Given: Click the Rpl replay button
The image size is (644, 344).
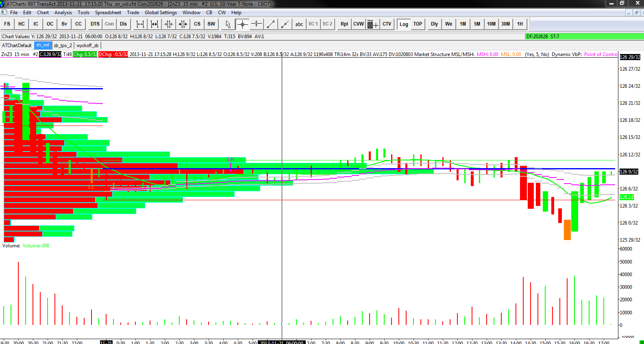Looking at the screenshot, I should point(344,24).
